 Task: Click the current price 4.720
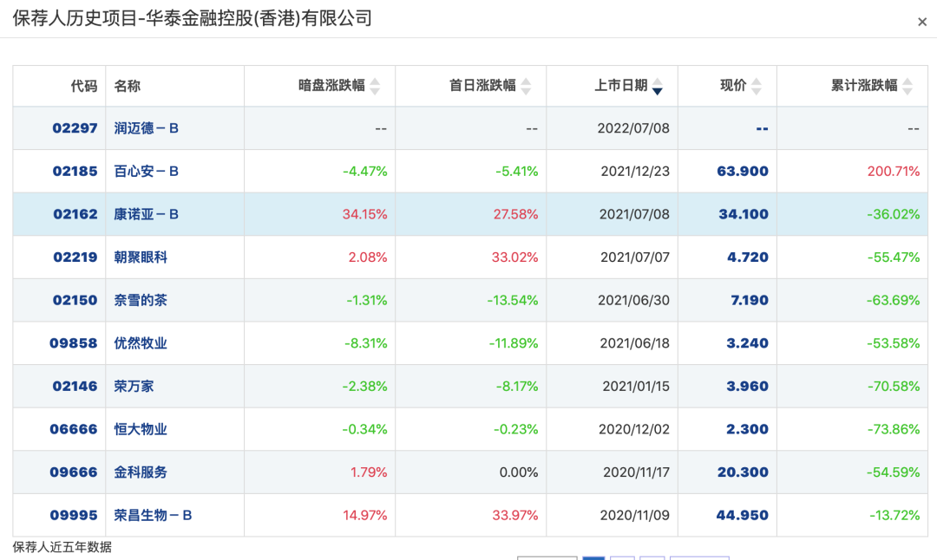click(x=748, y=257)
